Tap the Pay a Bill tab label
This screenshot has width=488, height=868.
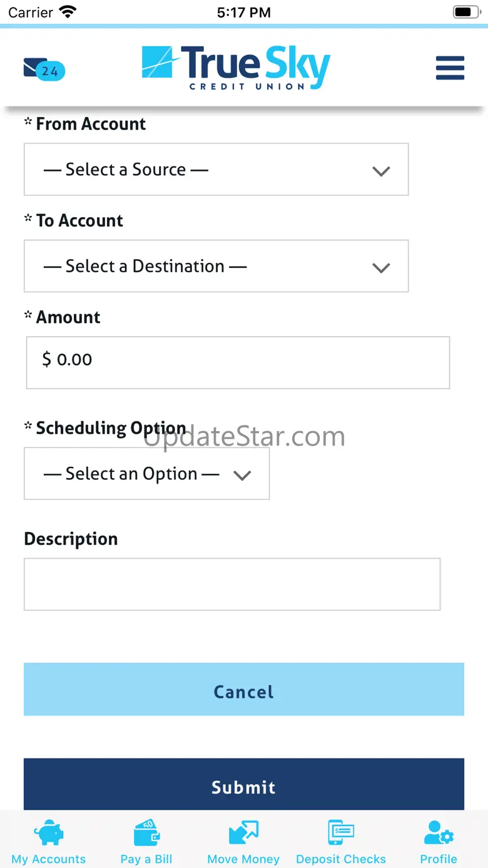[146, 859]
